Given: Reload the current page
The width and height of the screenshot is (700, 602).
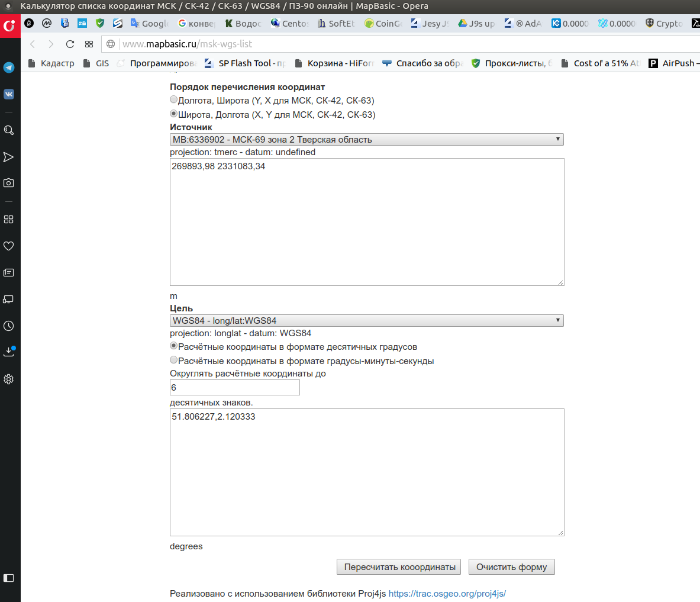Looking at the screenshot, I should pos(70,44).
